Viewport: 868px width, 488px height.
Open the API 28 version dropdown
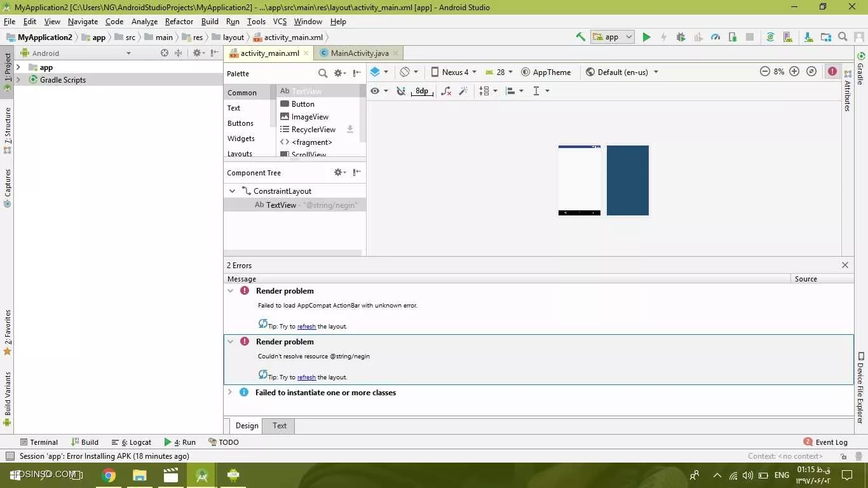[499, 72]
